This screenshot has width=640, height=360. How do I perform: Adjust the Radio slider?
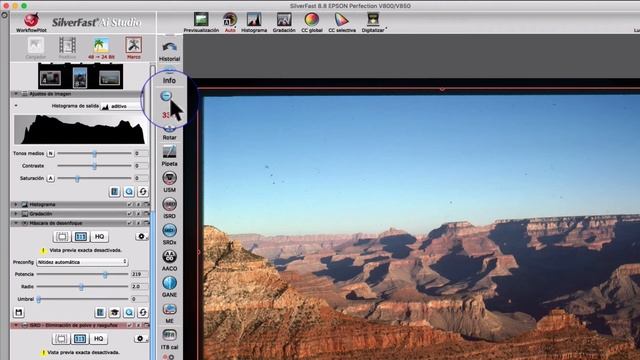point(82,287)
